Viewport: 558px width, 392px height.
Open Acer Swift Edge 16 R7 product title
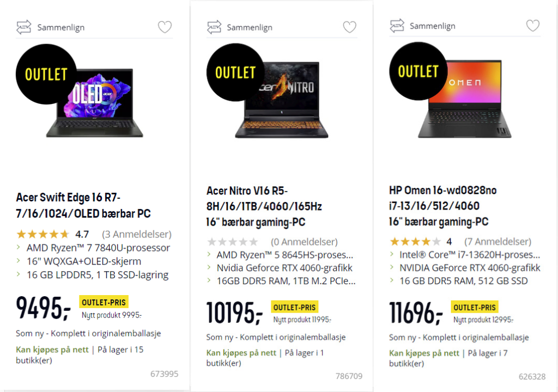point(83,205)
